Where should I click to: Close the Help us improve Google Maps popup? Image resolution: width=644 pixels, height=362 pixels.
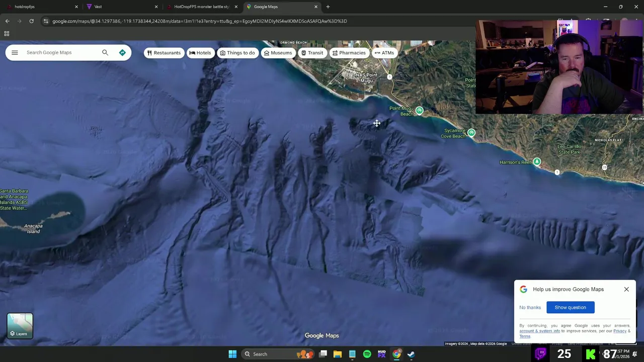tap(626, 289)
